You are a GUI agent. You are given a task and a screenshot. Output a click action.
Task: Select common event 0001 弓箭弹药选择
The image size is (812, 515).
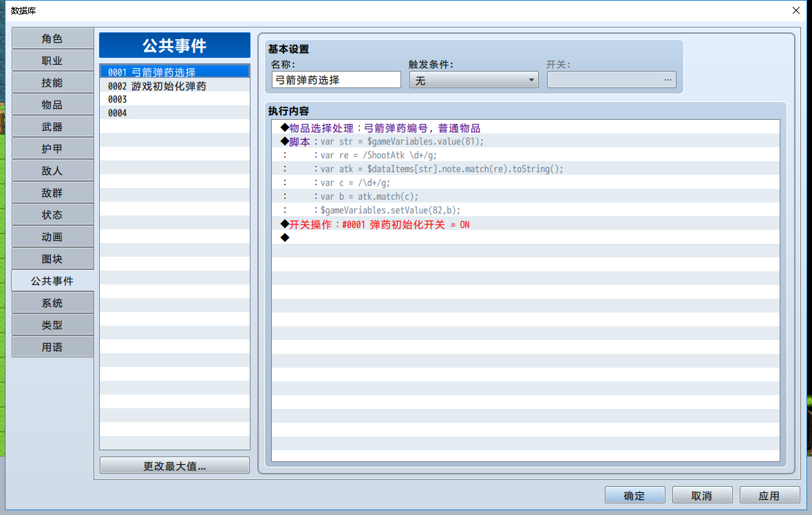coord(175,72)
